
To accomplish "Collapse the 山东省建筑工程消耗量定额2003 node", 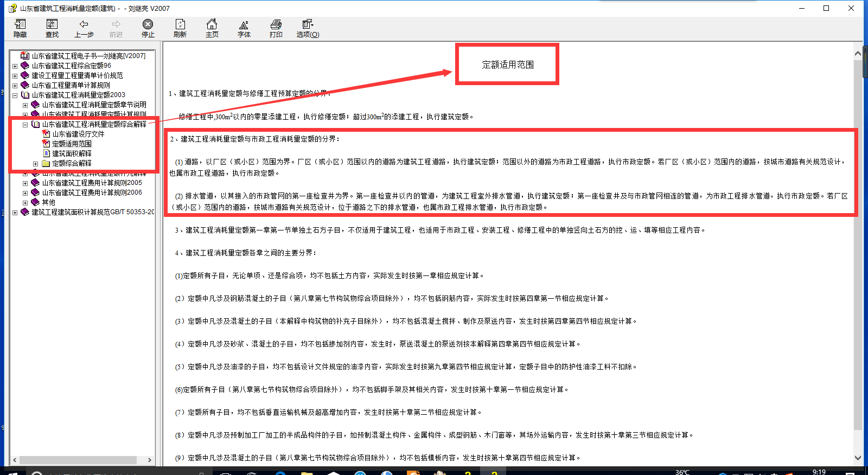I will click(15, 95).
